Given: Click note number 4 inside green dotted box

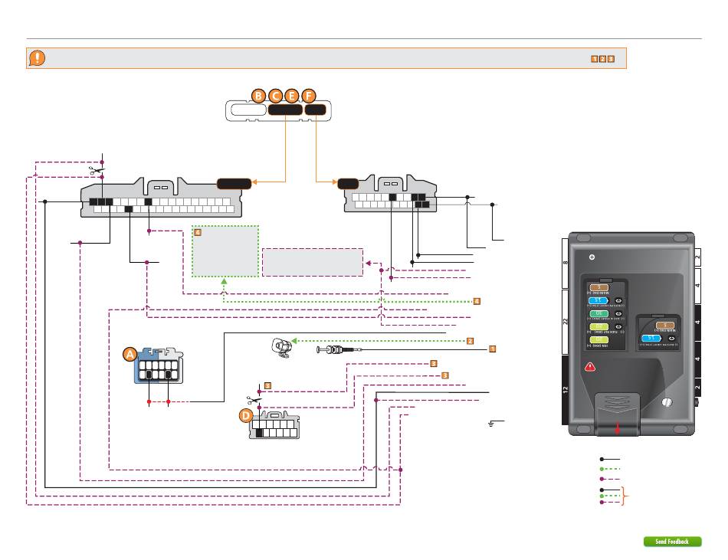Looking at the screenshot, I should 198,232.
